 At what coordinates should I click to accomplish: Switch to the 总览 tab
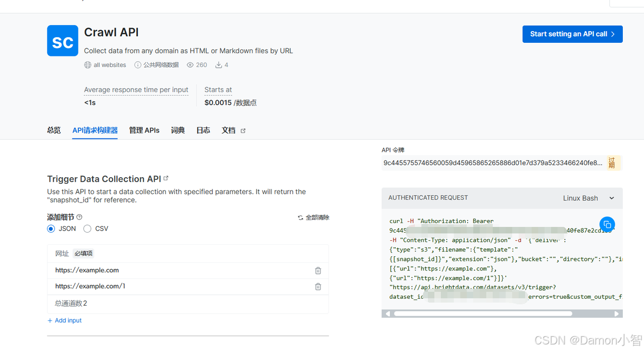[x=54, y=130]
